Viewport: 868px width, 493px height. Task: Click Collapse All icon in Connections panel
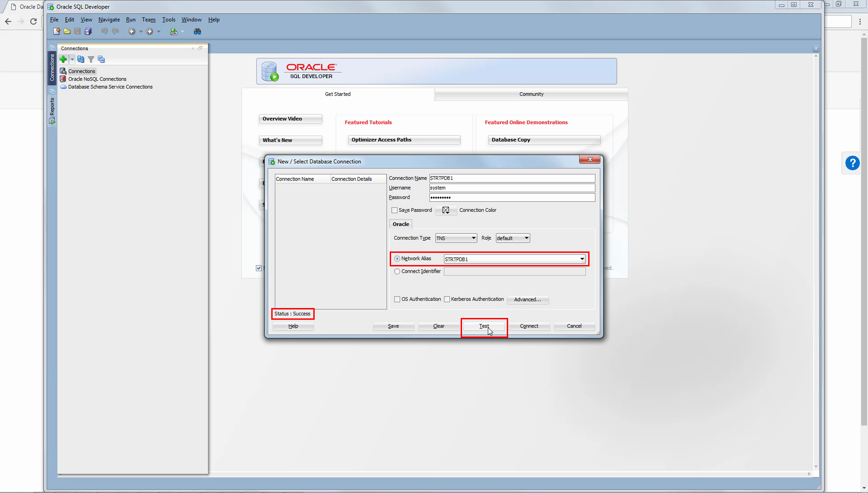coord(101,59)
